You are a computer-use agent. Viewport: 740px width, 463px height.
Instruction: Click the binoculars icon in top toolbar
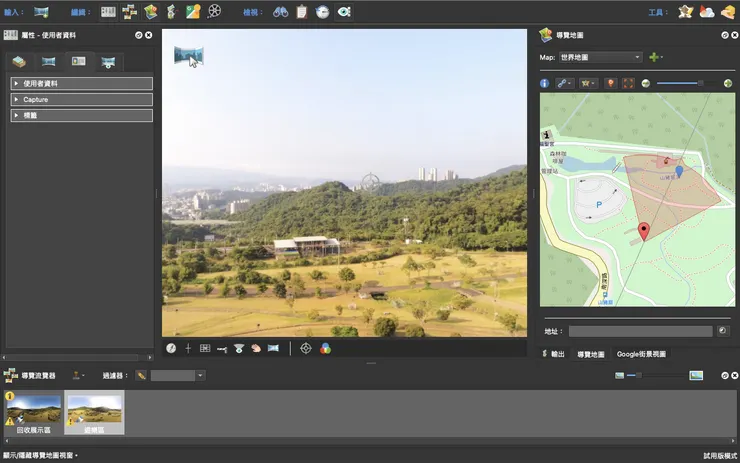[281, 12]
